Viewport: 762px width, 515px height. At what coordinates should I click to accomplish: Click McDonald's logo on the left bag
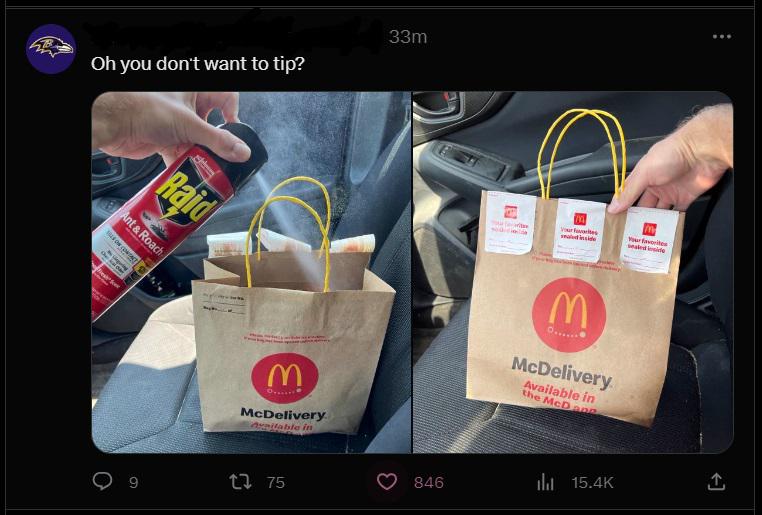[285, 378]
